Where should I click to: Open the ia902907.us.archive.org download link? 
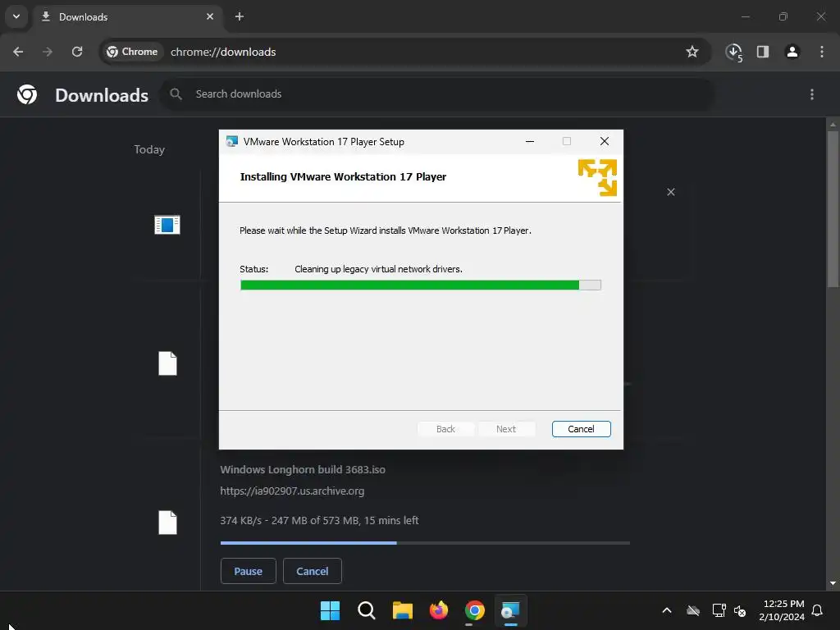292,491
